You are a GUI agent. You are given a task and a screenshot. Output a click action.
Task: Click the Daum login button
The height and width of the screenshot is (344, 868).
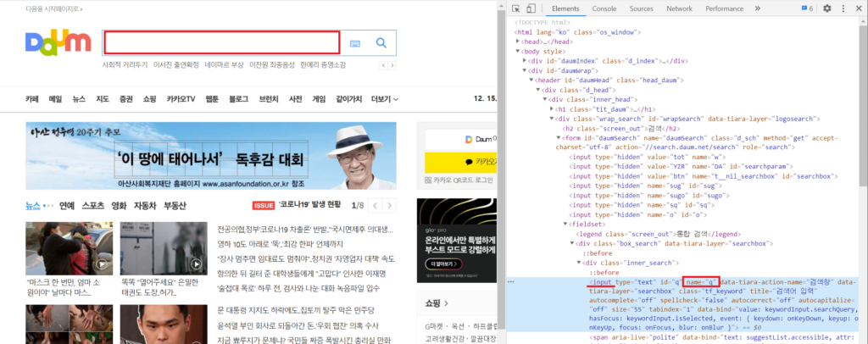460,139
